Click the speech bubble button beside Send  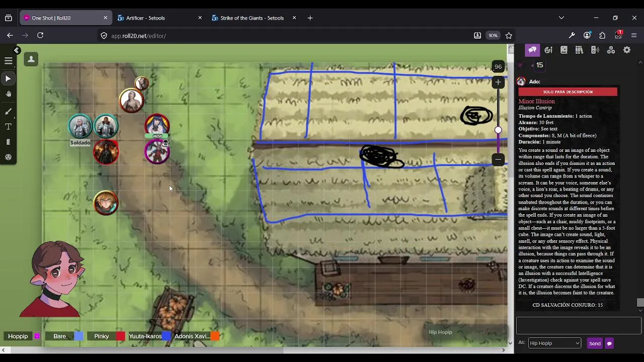coord(609,343)
